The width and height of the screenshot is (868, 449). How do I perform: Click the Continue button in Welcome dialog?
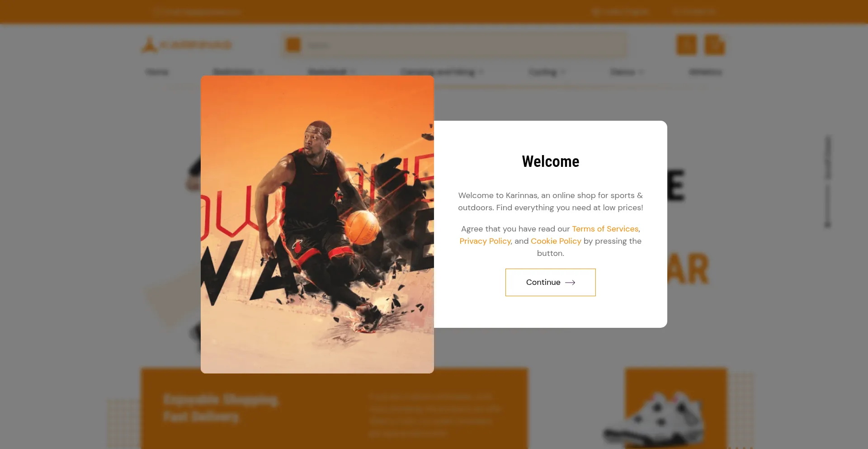(550, 282)
